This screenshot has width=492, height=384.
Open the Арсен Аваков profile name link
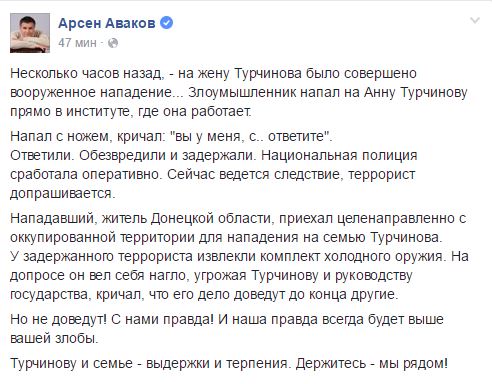tap(107, 23)
